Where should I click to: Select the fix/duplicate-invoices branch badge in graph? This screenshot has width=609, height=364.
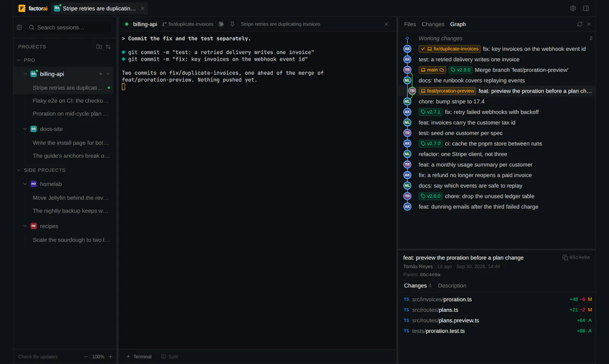450,49
